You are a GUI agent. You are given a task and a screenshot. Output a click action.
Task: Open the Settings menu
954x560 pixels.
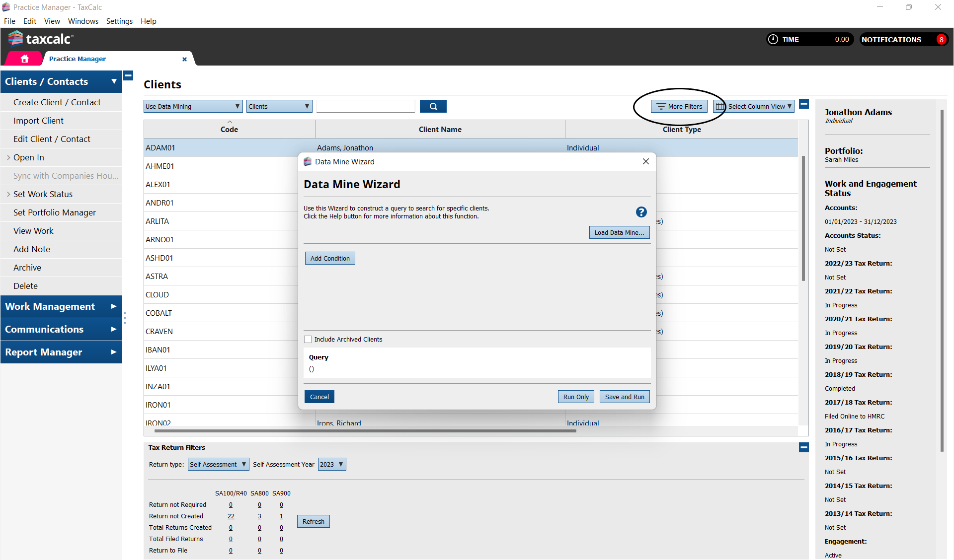click(x=119, y=21)
